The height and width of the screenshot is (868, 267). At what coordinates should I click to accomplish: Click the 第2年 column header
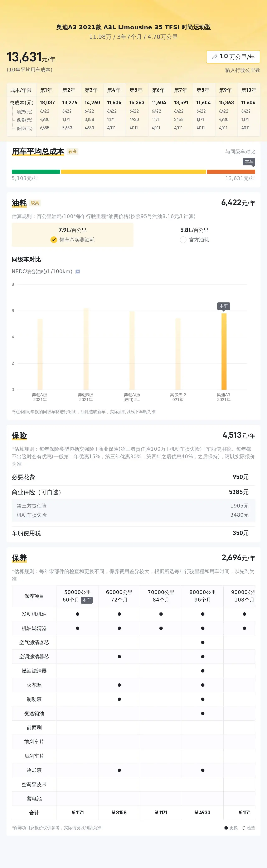point(69,90)
